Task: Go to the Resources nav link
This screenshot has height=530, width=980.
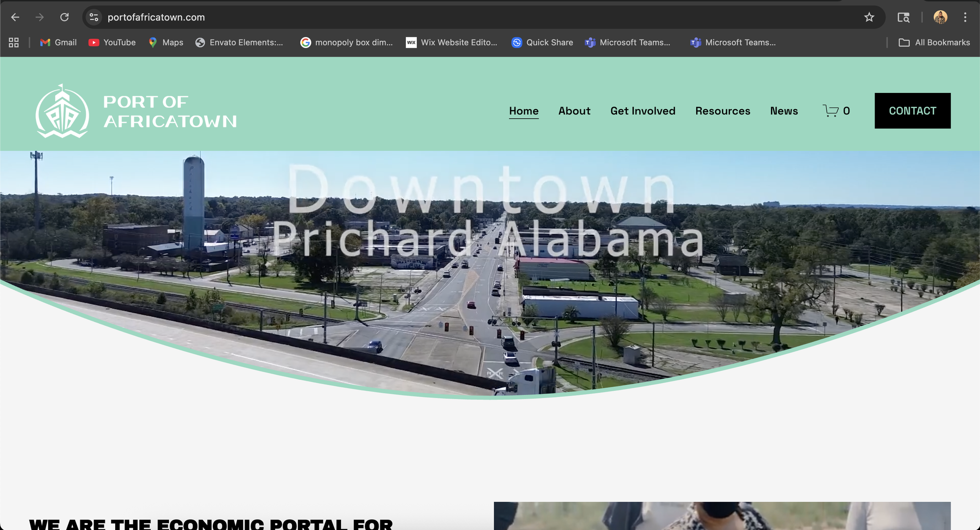Action: click(722, 111)
